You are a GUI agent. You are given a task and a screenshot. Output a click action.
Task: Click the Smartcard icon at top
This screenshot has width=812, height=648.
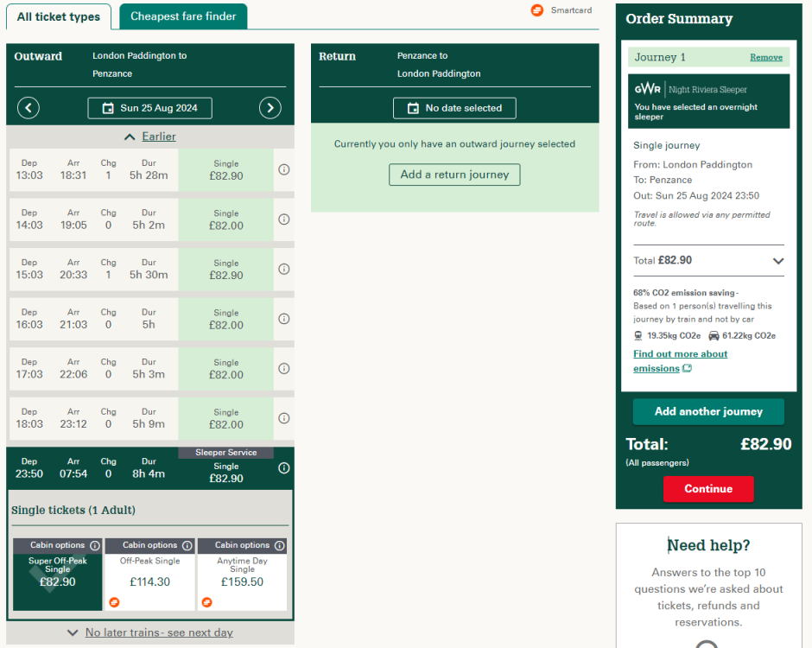click(x=537, y=10)
